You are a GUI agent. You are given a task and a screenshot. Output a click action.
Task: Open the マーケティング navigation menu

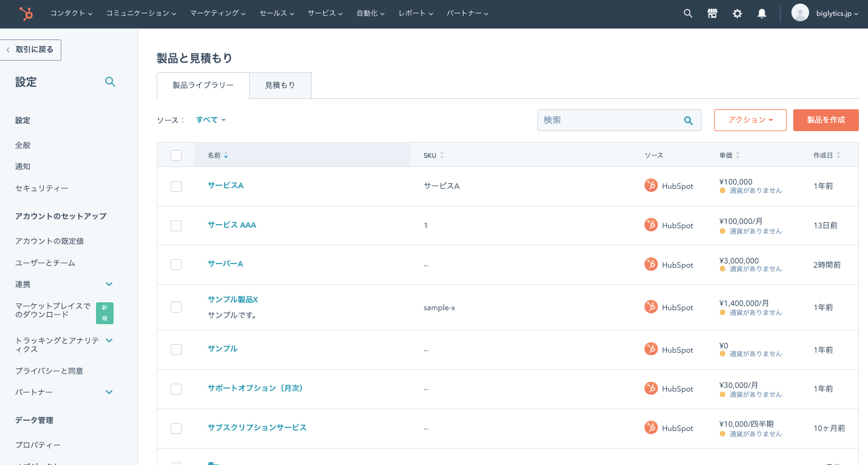217,13
